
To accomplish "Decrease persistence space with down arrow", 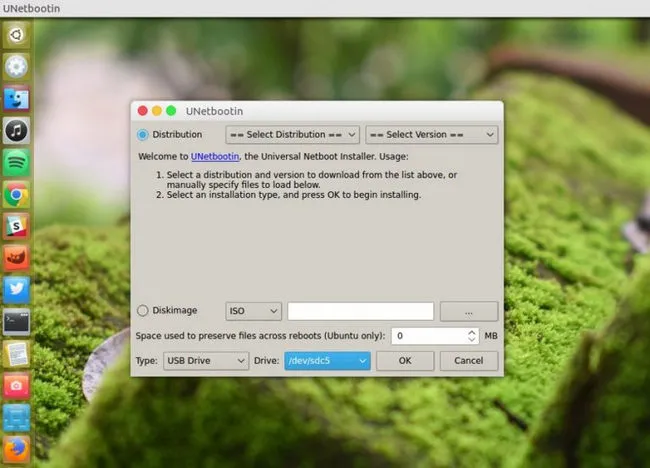I will pyautogui.click(x=472, y=339).
